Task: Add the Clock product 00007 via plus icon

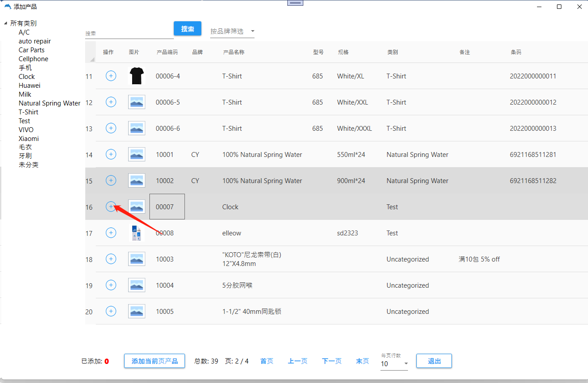Action: (111, 207)
